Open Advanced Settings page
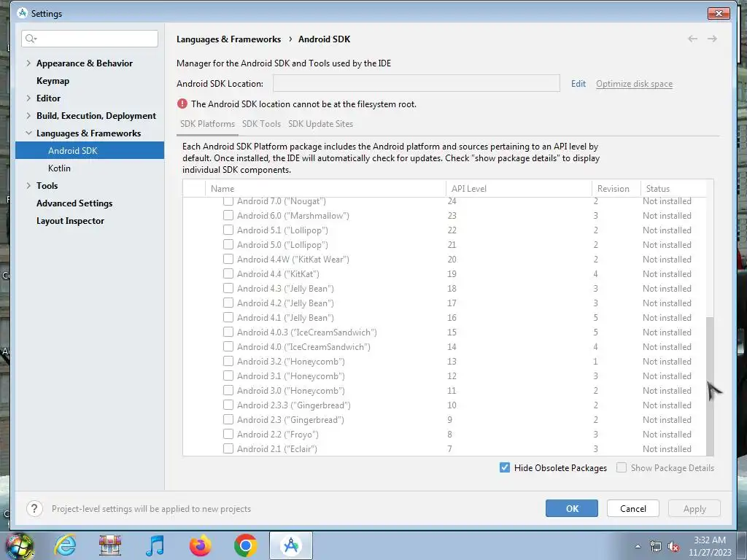 click(x=74, y=203)
